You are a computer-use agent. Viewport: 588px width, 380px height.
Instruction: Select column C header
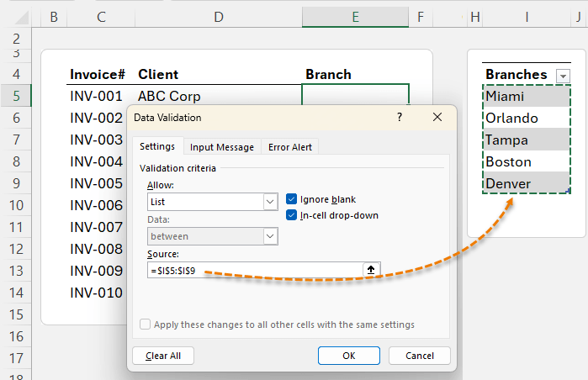click(101, 17)
